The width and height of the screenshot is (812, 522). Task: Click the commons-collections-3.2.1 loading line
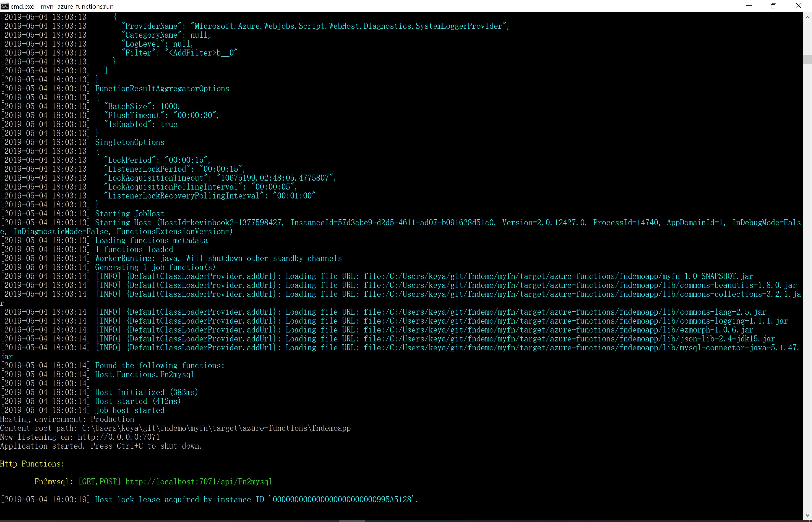pyautogui.click(x=401, y=299)
